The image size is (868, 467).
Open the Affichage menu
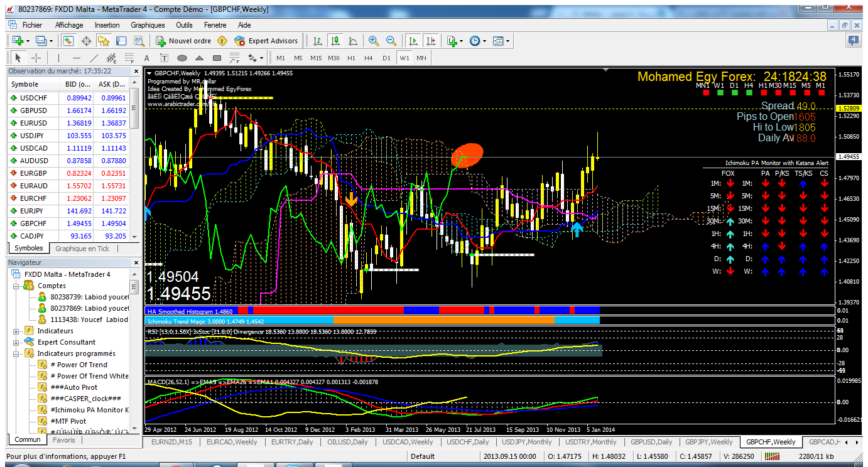tap(69, 25)
